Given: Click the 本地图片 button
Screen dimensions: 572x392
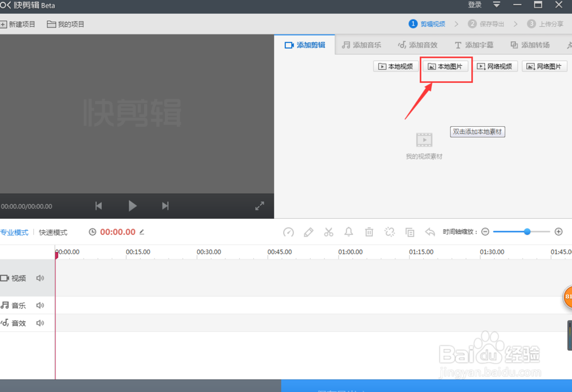Looking at the screenshot, I should [x=446, y=66].
